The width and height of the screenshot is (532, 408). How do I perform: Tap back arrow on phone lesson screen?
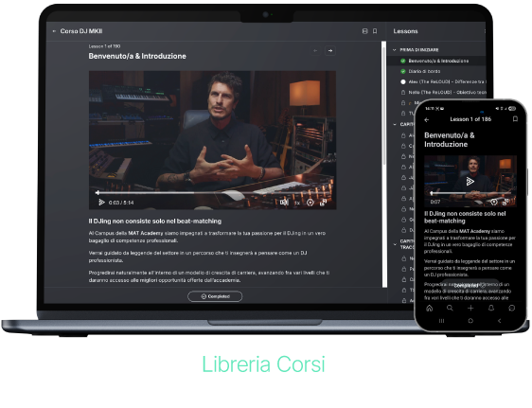pyautogui.click(x=427, y=120)
